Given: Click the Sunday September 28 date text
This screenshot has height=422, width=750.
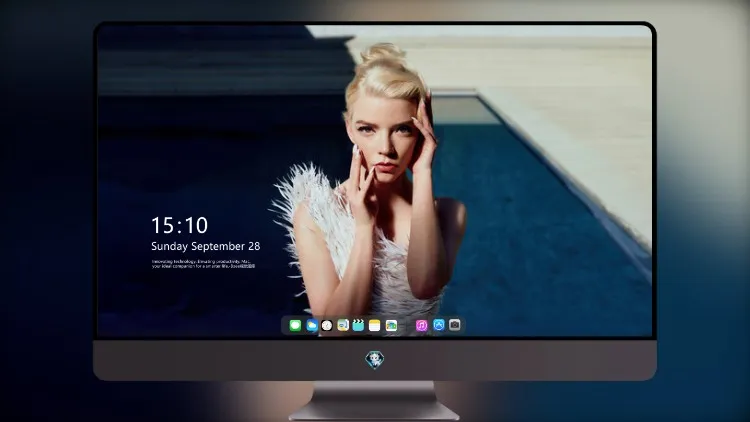Looking at the screenshot, I should tap(206, 246).
